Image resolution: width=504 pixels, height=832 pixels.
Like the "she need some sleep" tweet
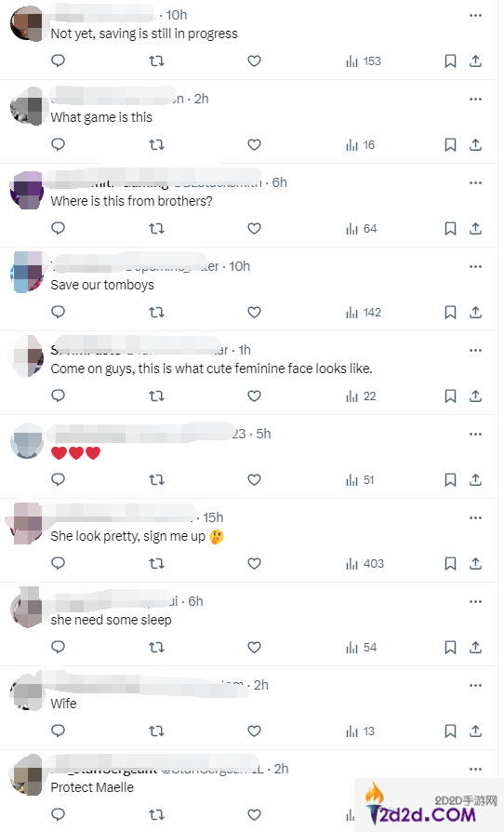point(255,648)
